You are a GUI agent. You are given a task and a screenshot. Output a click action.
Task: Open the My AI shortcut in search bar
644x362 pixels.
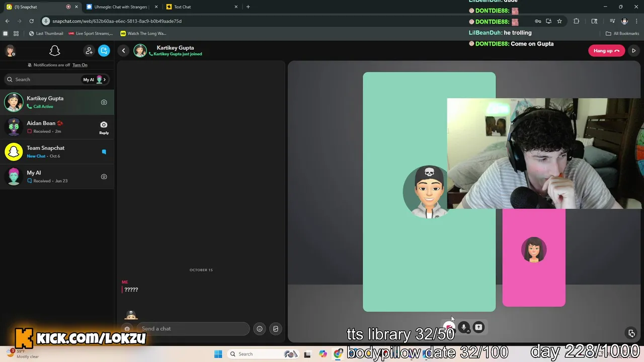tap(94, 79)
